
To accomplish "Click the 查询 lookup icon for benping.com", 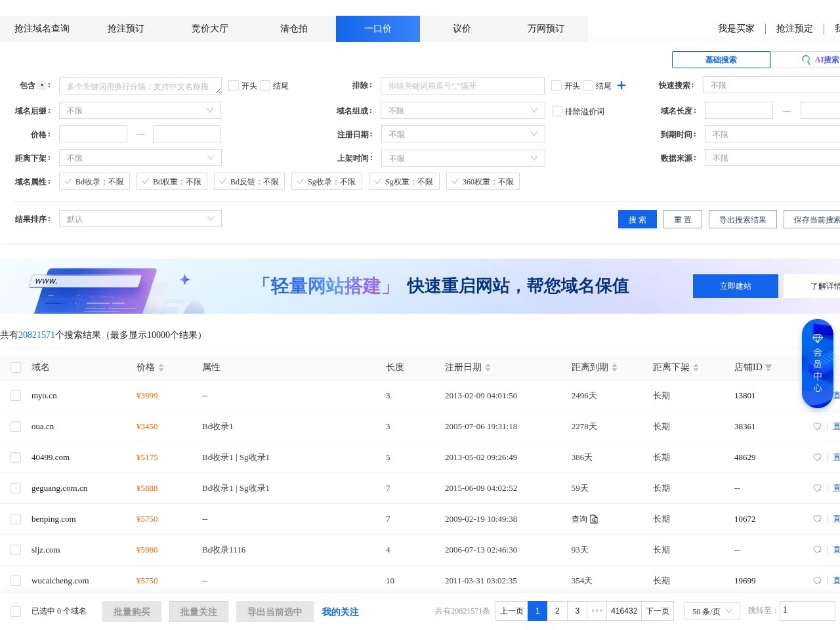I will (x=594, y=519).
